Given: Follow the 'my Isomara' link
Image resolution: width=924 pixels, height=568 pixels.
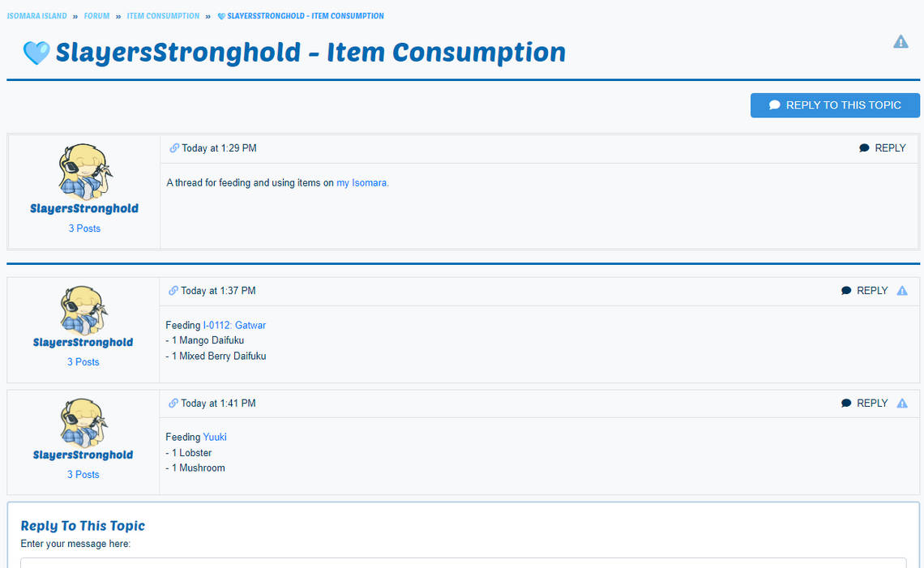Looking at the screenshot, I should [362, 183].
